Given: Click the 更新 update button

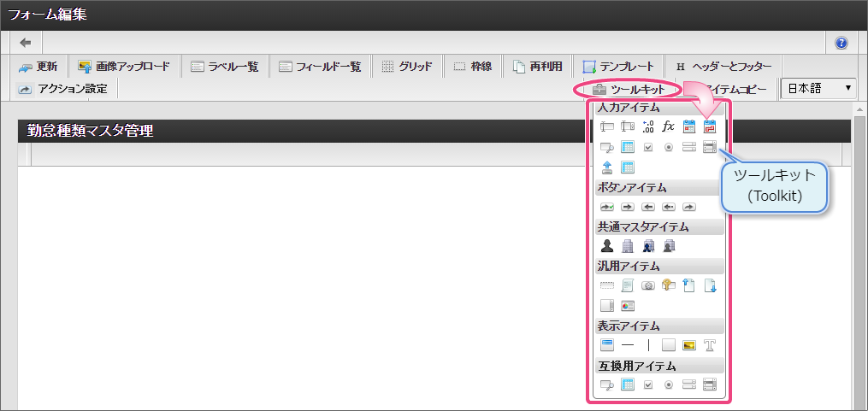Looking at the screenshot, I should (x=38, y=67).
